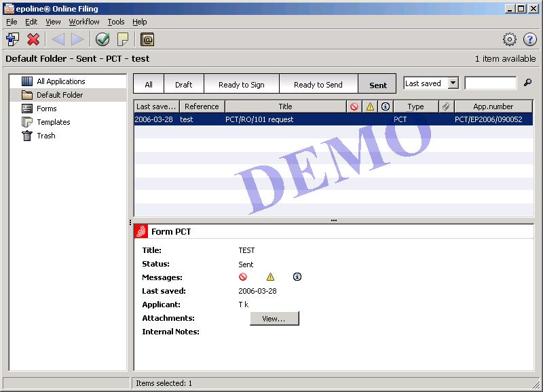Click the 2006-03-28 date cell in list
The image size is (543, 392).
pyautogui.click(x=153, y=119)
